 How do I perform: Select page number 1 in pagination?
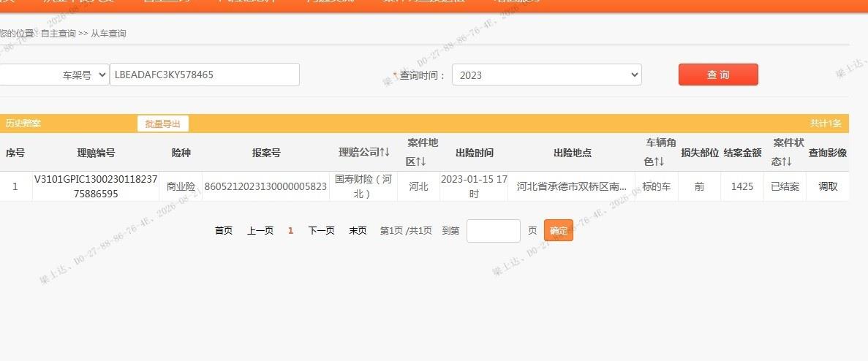click(x=290, y=230)
